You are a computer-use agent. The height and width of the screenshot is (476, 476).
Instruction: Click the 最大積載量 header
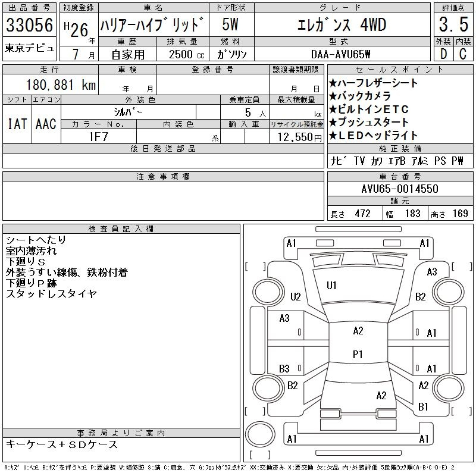coord(296,99)
